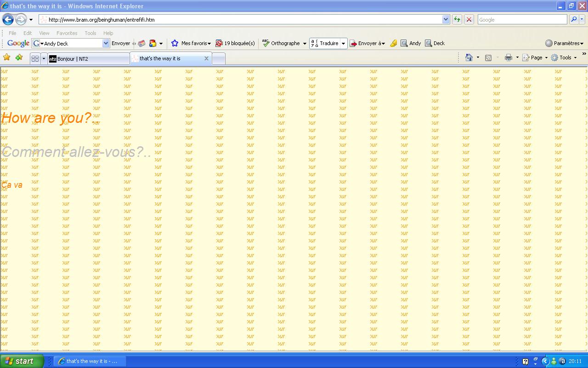The height and width of the screenshot is (368, 588).
Task: Open the Windows start menu
Action: tap(22, 361)
